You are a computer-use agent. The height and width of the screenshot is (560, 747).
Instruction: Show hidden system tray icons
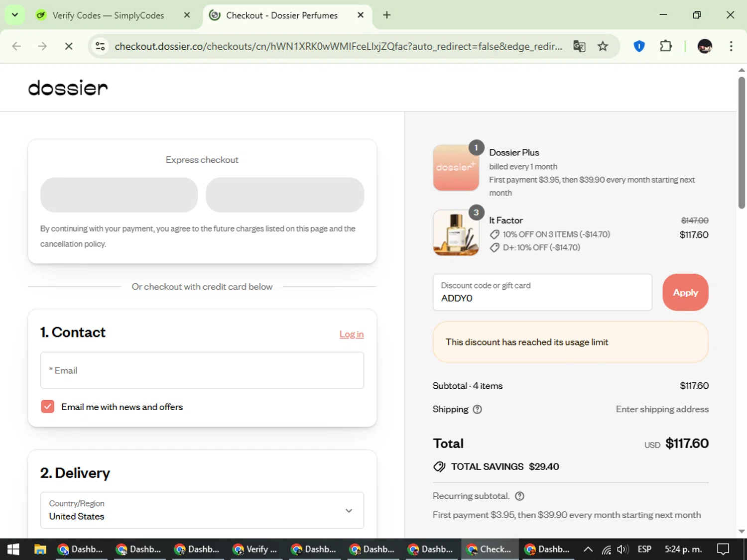pos(588,549)
